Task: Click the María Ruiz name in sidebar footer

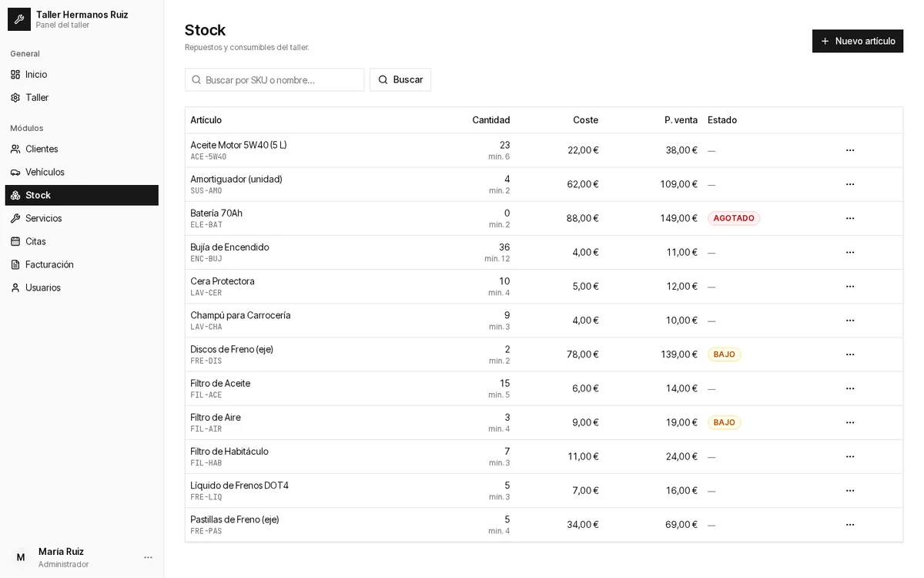Action: (61, 552)
